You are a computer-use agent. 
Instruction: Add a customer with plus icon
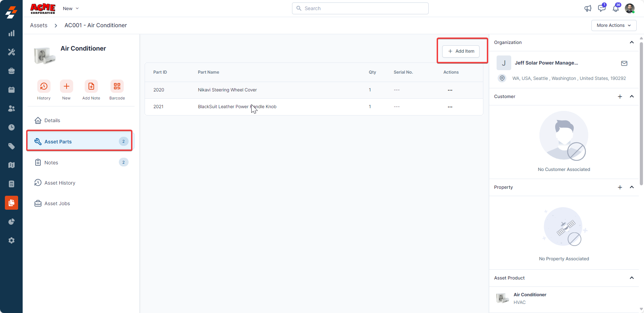[620, 97]
